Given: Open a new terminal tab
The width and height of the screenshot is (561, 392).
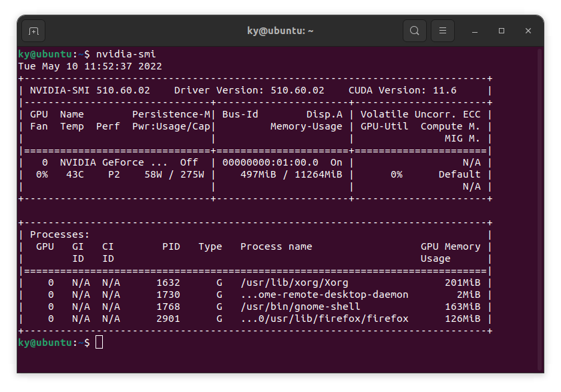Looking at the screenshot, I should pyautogui.click(x=33, y=31).
